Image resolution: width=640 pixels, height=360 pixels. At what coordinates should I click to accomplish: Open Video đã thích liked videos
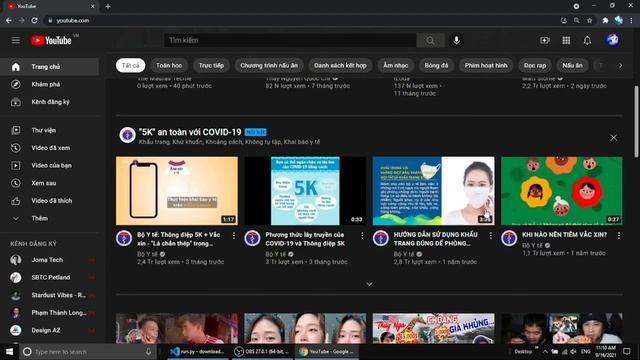(x=49, y=200)
